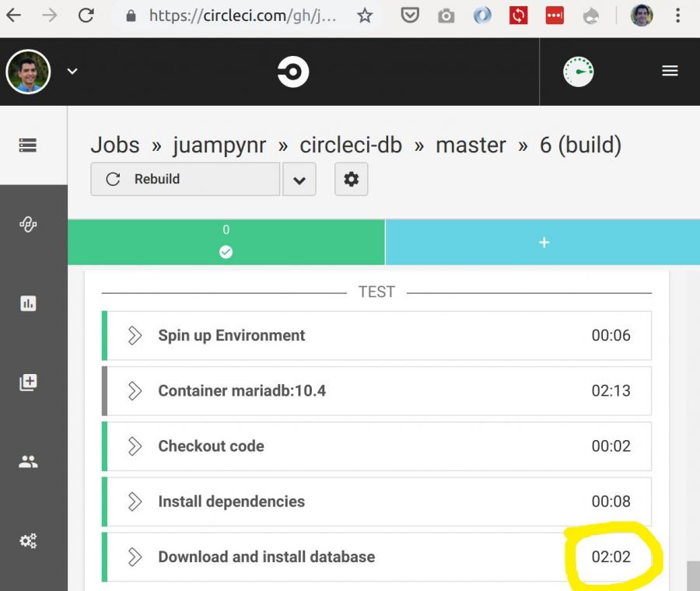Click the 02:02 duration value

[x=611, y=557]
